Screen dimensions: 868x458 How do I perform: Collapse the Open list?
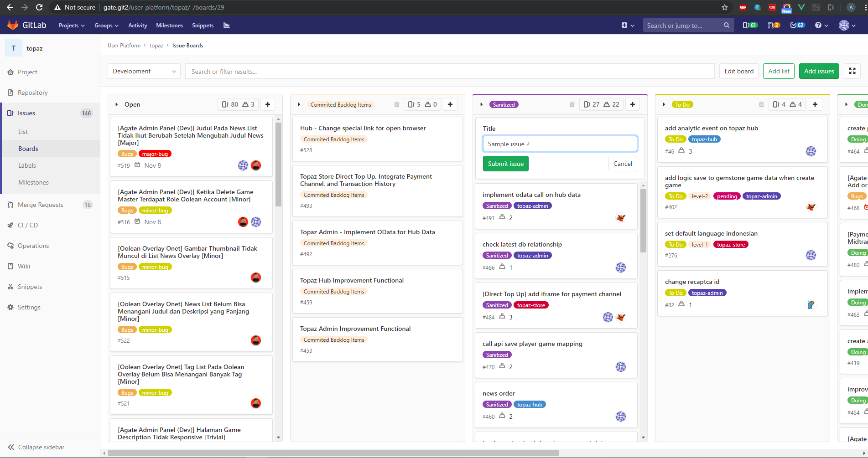(x=117, y=104)
